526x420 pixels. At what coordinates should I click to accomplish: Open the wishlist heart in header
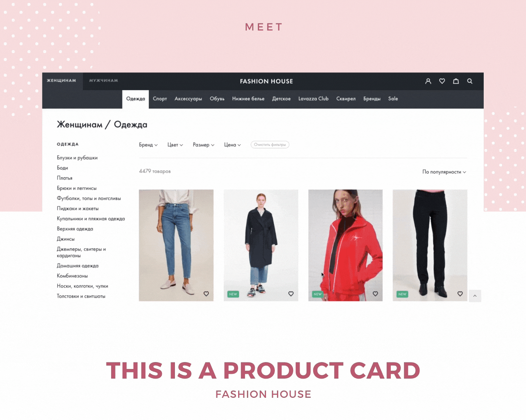coord(442,81)
